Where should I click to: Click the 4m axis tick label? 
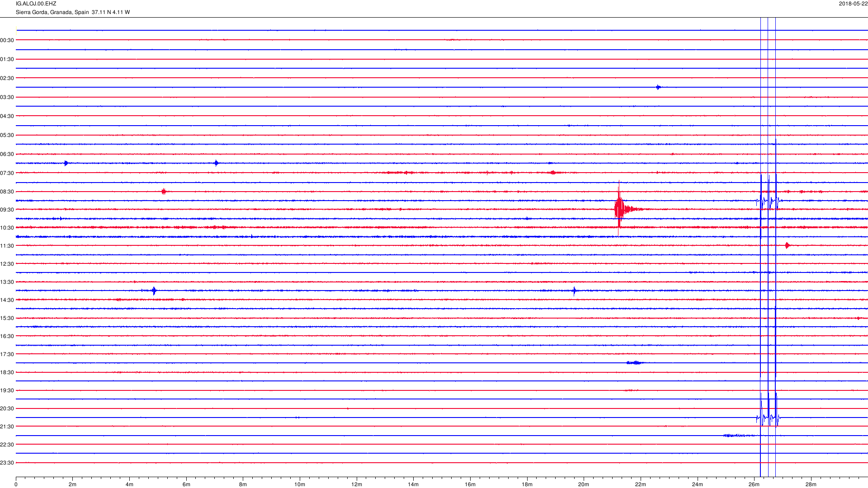click(129, 484)
